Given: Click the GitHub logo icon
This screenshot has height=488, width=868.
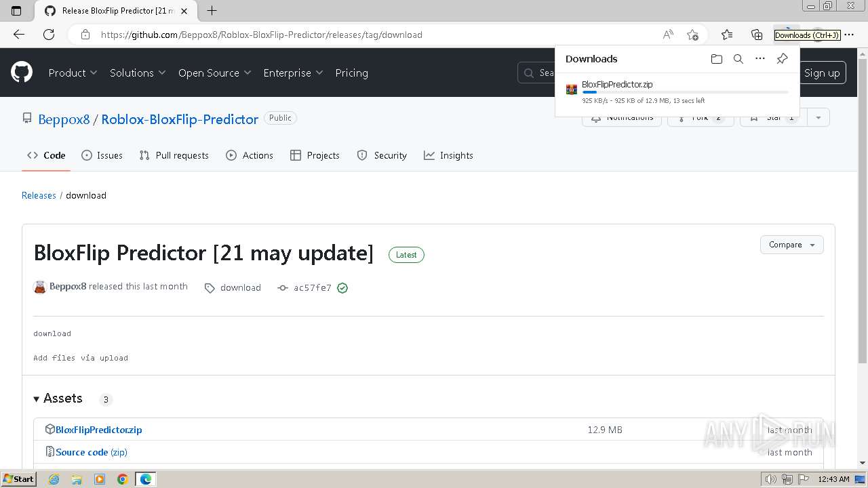Looking at the screenshot, I should [x=22, y=73].
